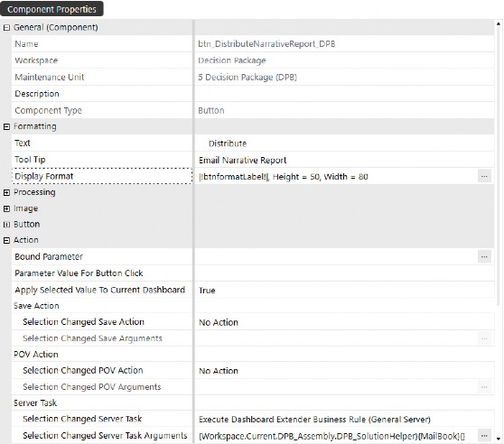Open Selection Changed POV Arguments ellipsis button
Viewport: 504px width, 444px height.
(484, 387)
